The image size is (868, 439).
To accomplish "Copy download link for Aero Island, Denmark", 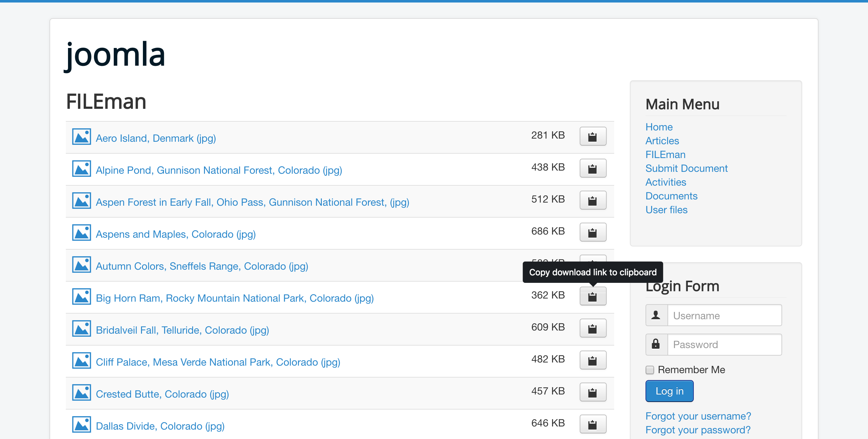I will (x=593, y=136).
